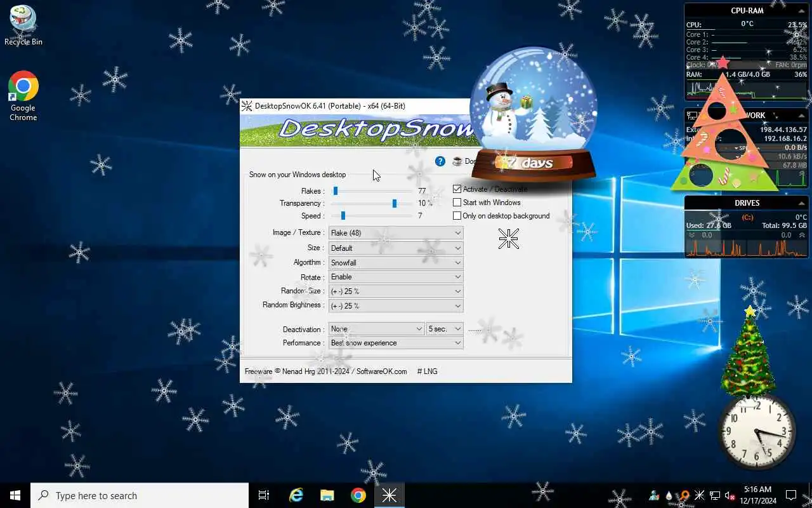Open the notification center icon
812x508 pixels.
click(791, 495)
